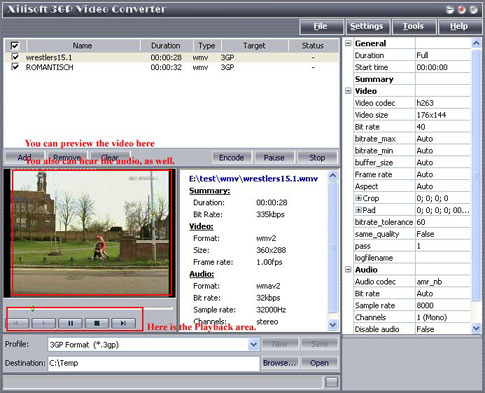Click the Browse... button for the destination
Screen dimensions: 485x393
[280, 363]
